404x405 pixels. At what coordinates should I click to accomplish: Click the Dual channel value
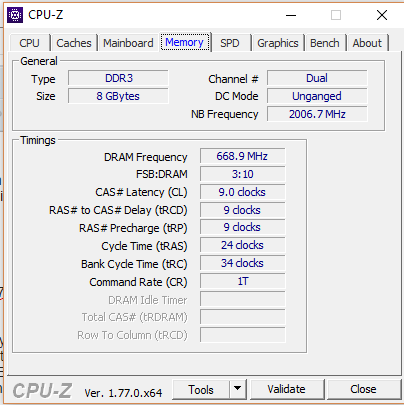click(x=317, y=78)
